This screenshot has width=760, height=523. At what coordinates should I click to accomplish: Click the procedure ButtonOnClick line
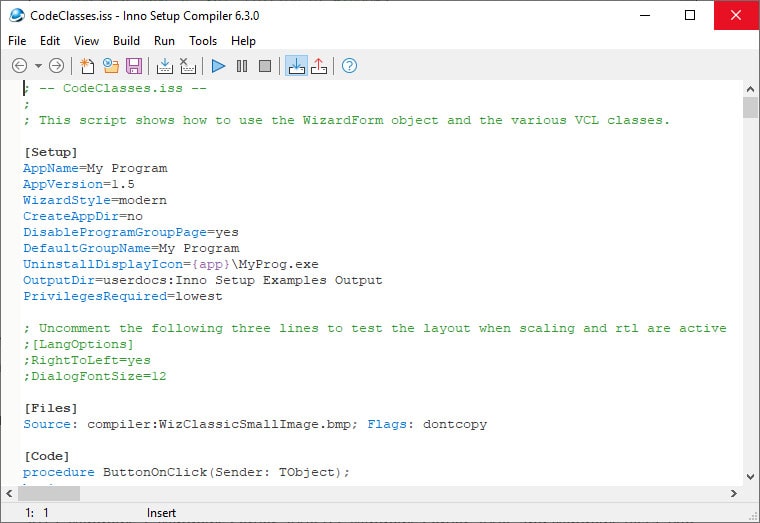[x=186, y=472]
